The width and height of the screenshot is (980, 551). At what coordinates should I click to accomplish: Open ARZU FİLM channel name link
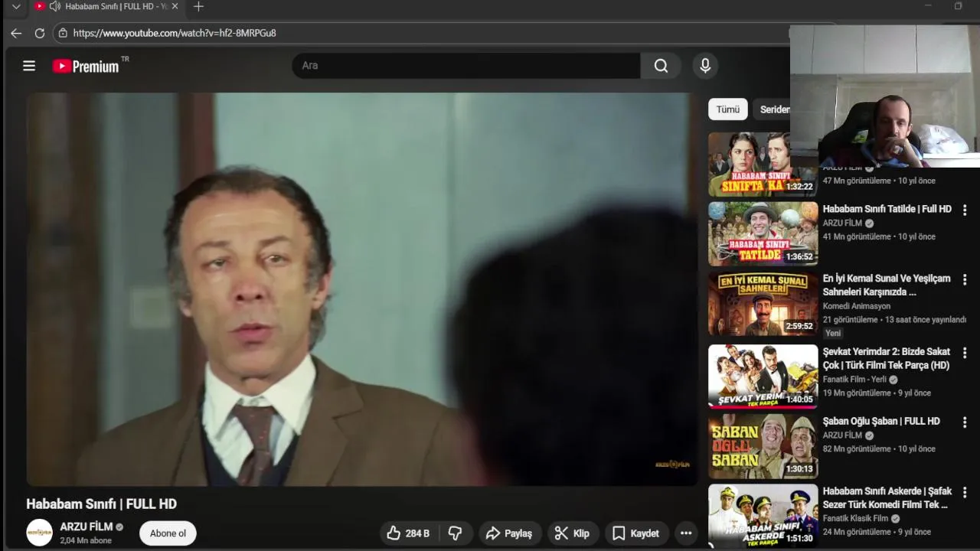[x=87, y=527]
